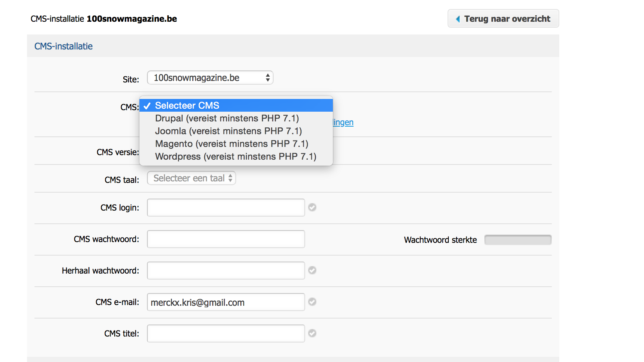644x362 pixels.
Task: Click the CMS e-mail input field
Action: tap(226, 302)
